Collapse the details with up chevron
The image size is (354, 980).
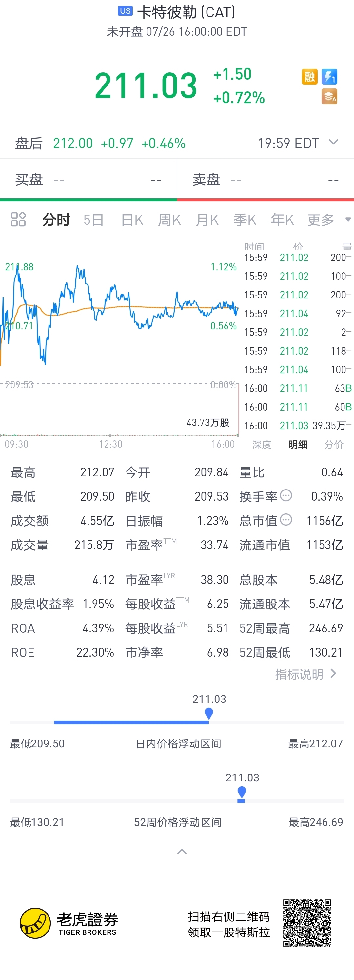click(182, 852)
